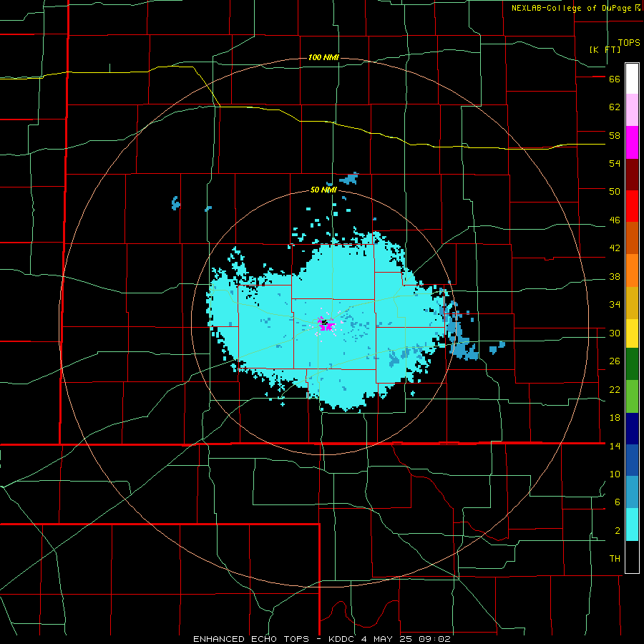Click the 54 value on the legend
The height and width of the screenshot is (644, 644).
point(615,163)
